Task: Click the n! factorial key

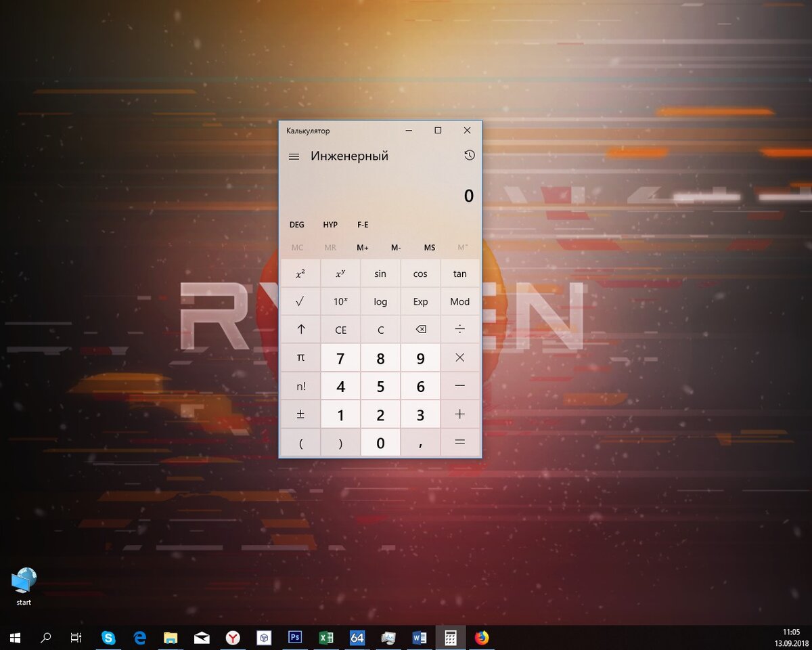Action: tap(300, 386)
